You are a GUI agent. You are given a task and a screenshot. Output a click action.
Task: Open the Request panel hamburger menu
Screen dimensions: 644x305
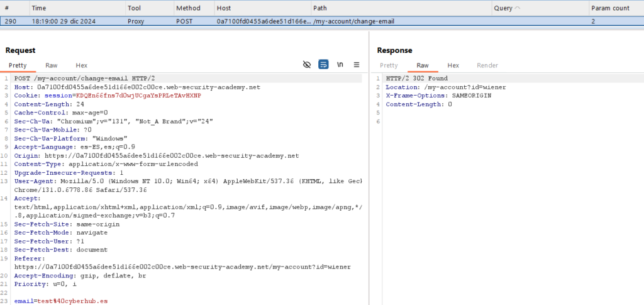(357, 64)
